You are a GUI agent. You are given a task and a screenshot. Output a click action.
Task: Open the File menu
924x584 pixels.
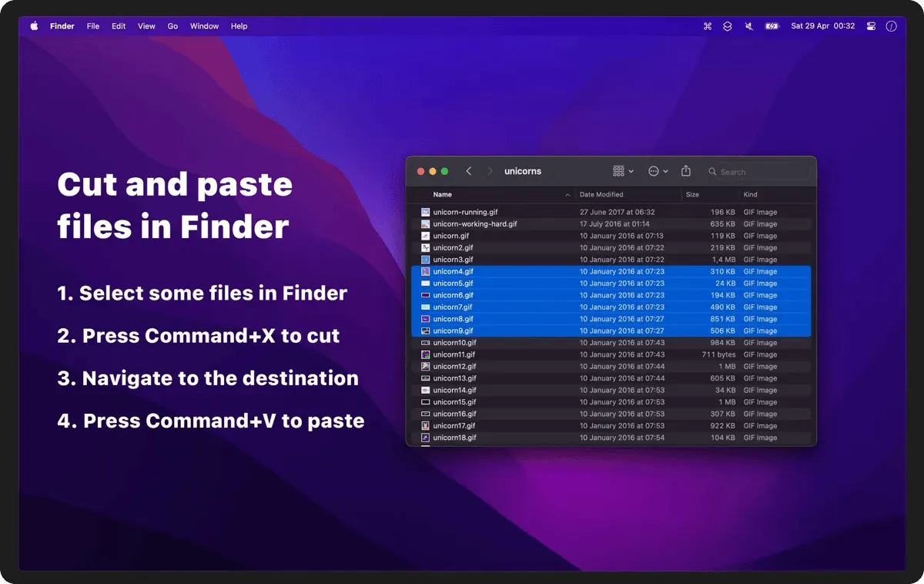(93, 26)
